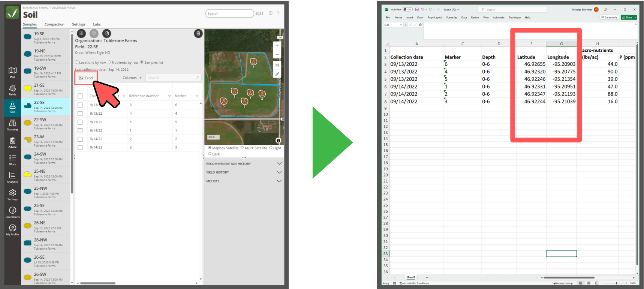Screen dimensions: 644x289
Task: Expand the Recommendation History section
Action: pyautogui.click(x=279, y=164)
